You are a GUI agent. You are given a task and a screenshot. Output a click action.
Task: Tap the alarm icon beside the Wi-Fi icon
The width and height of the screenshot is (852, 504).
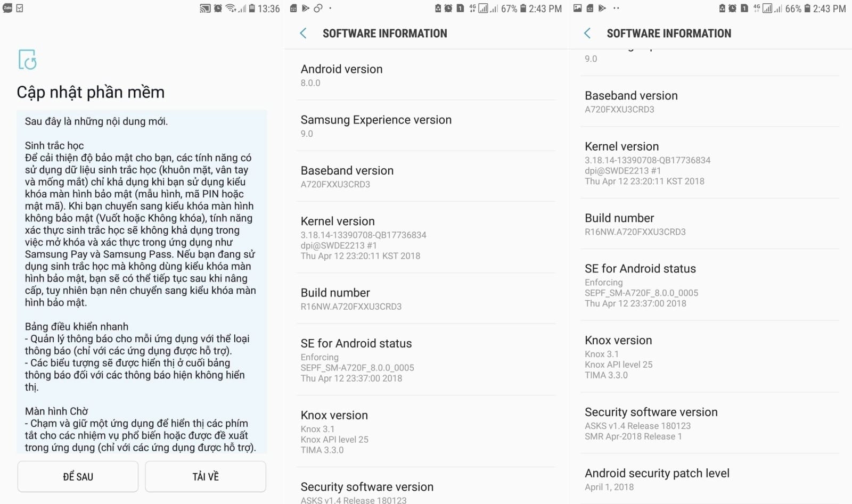[x=218, y=9]
